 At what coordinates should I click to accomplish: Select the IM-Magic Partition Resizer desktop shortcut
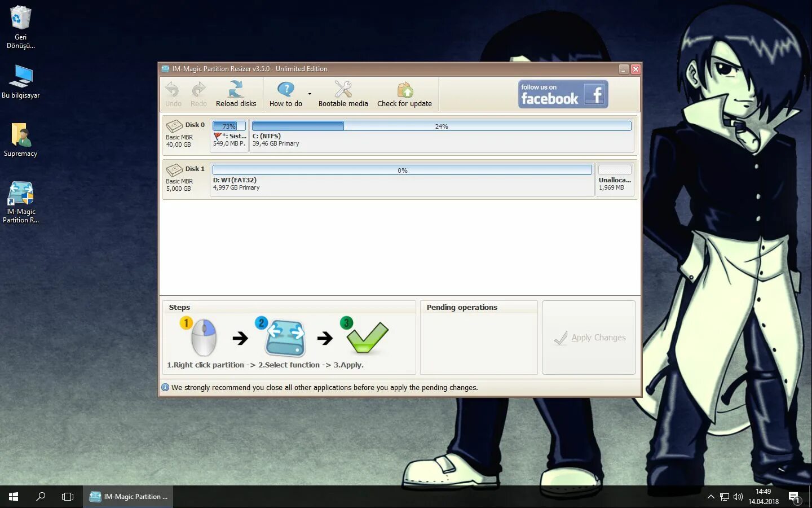21,202
